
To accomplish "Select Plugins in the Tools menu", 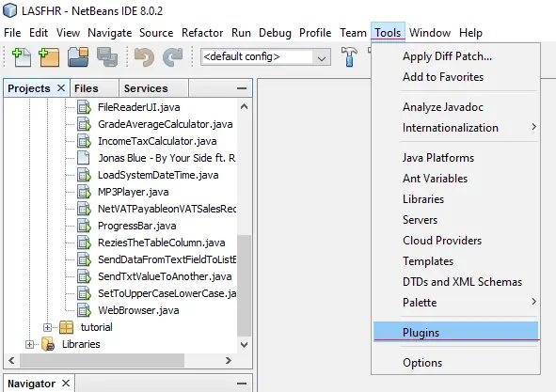I will [455, 332].
